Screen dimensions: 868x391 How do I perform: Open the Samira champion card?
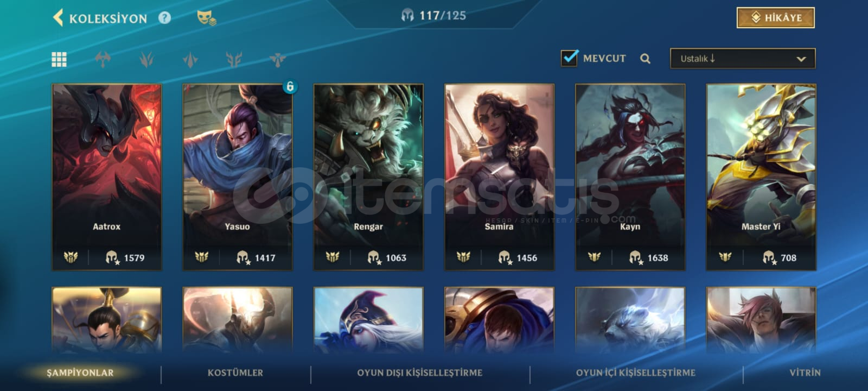pos(499,177)
